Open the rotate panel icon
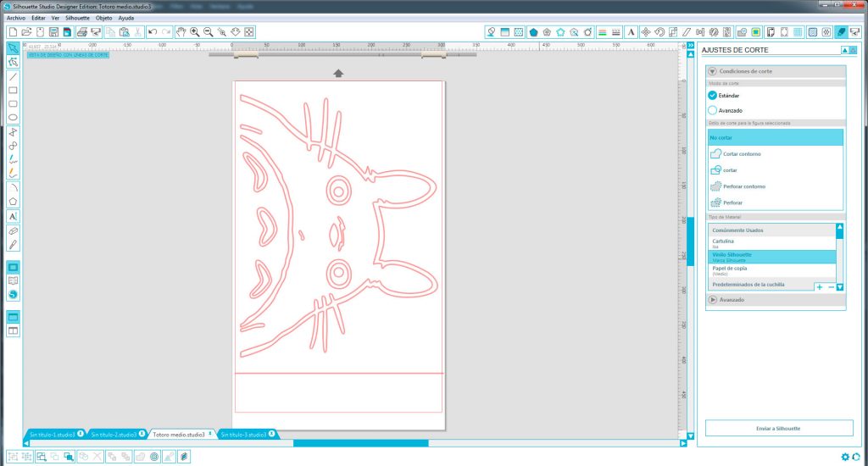This screenshot has height=466, width=868. pyautogui.click(x=659, y=32)
